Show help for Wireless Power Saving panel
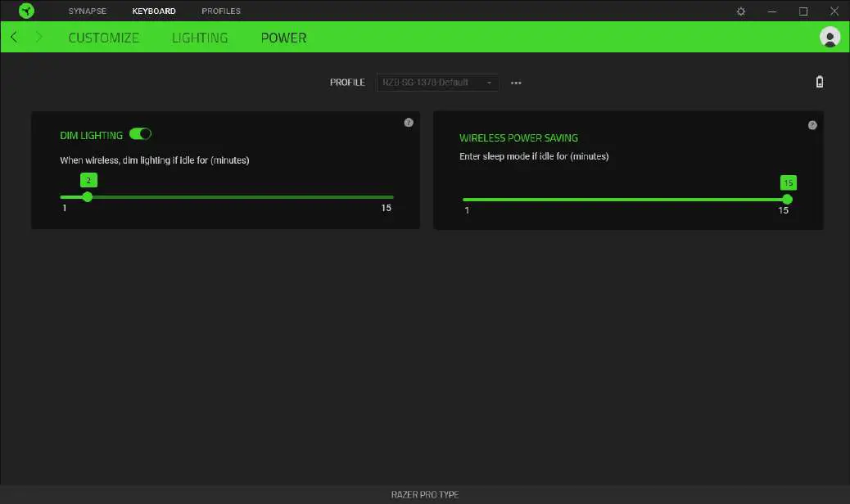The image size is (850, 504). tap(812, 125)
